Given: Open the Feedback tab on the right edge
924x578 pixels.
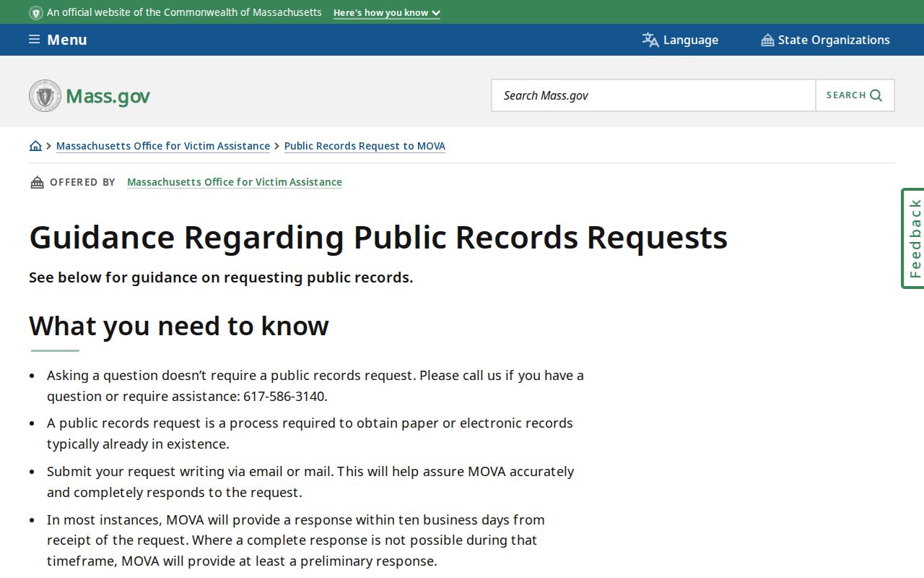Looking at the screenshot, I should tap(913, 238).
